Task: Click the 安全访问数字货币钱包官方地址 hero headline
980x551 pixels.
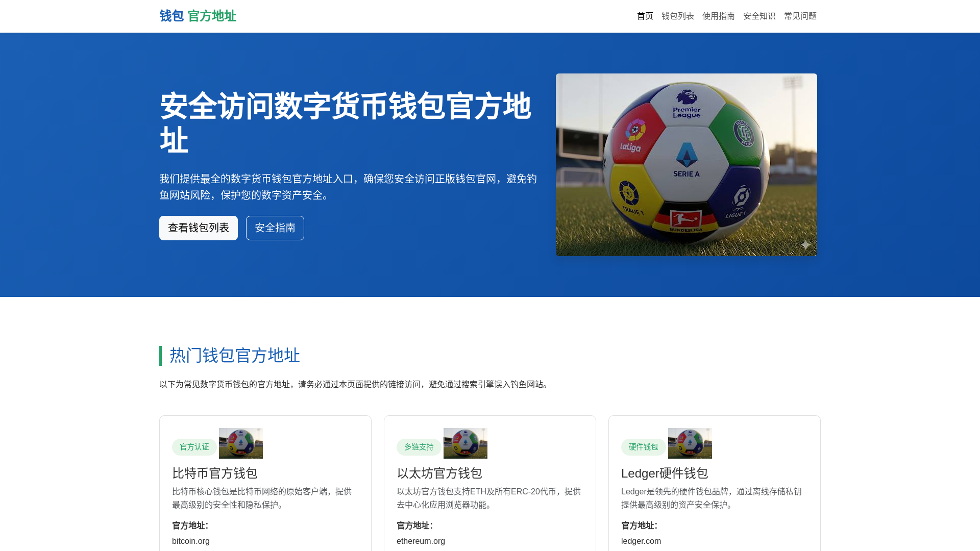Action: [346, 123]
